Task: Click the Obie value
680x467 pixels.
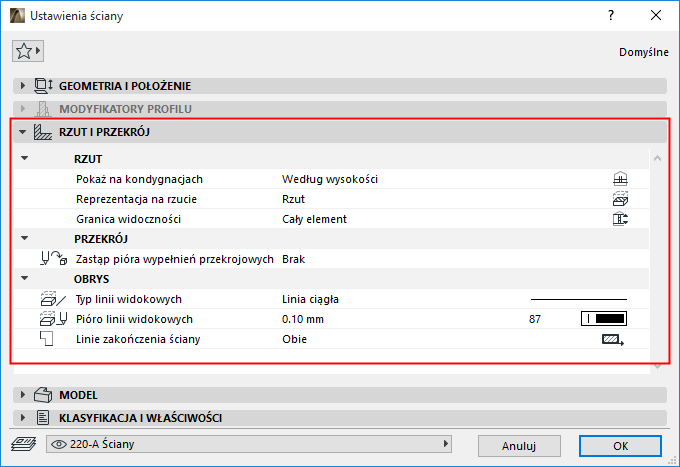Action: tap(294, 339)
